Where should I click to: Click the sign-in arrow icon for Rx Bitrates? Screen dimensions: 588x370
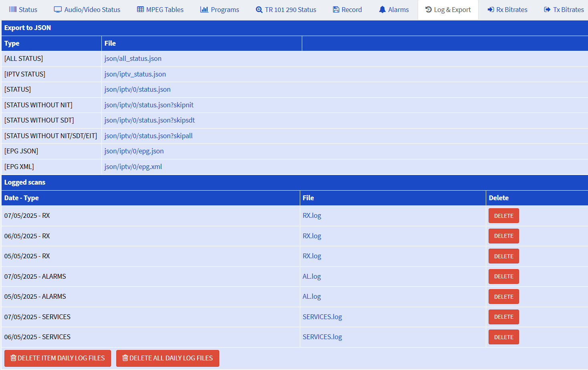pyautogui.click(x=491, y=10)
